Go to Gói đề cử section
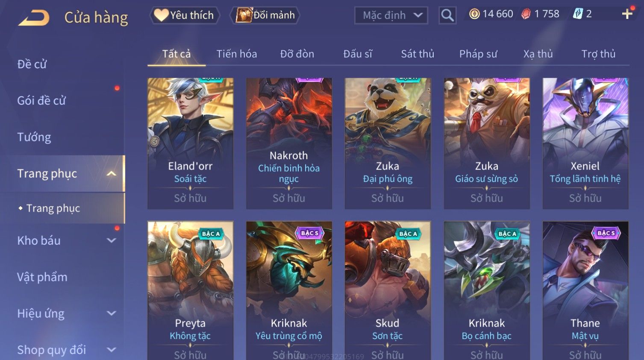 41,101
